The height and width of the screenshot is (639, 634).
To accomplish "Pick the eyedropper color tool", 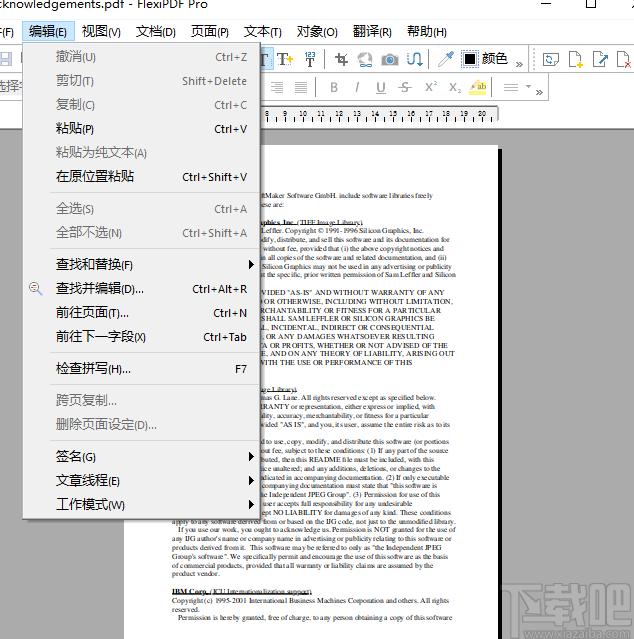I will pos(446,59).
